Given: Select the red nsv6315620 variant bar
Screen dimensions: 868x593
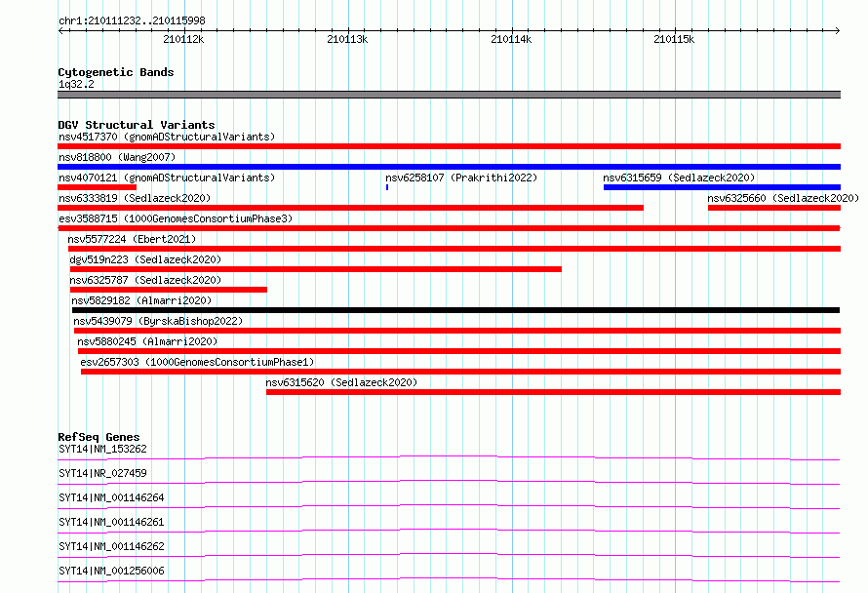Looking at the screenshot, I should 554,392.
